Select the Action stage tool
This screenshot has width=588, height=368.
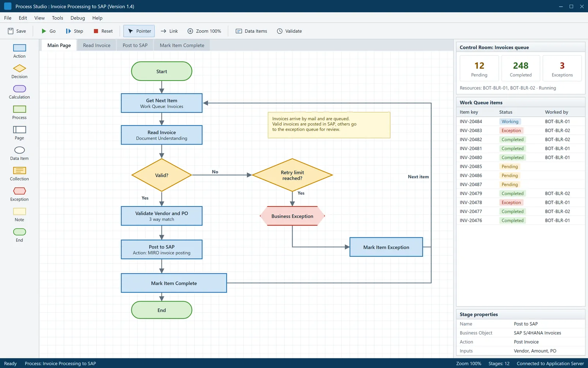pyautogui.click(x=19, y=51)
